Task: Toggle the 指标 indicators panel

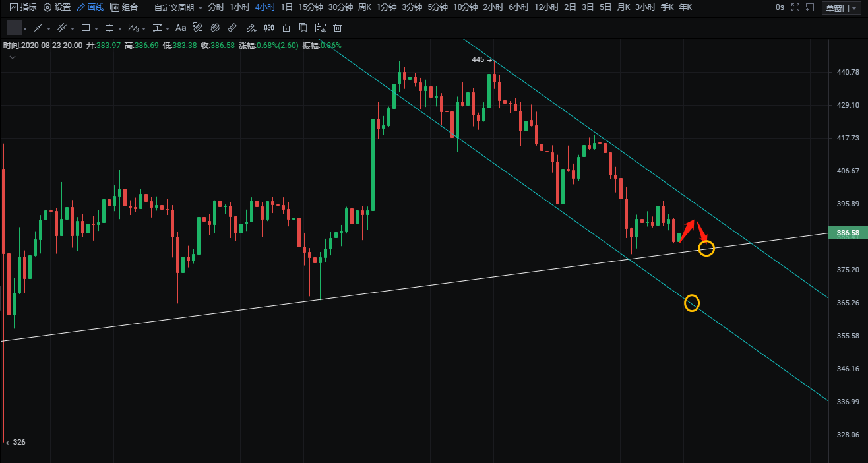Action: click(23, 7)
